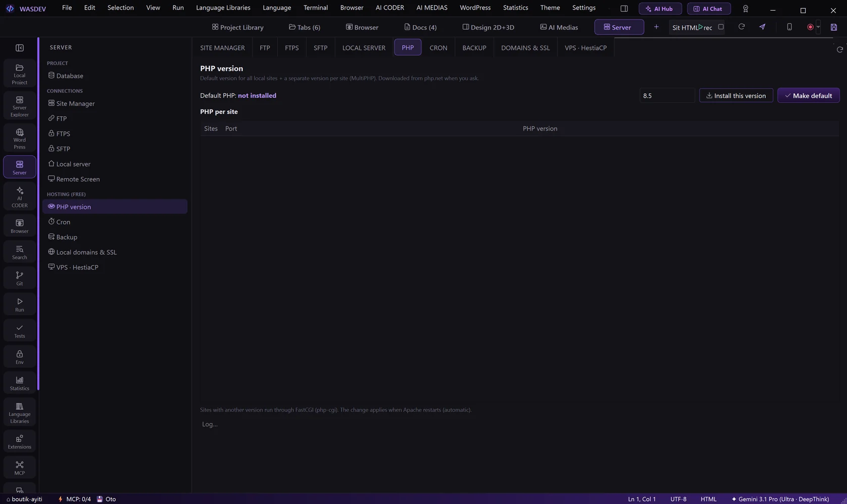
Task: Open the UTF-8 encoding selector
Action: click(679, 499)
